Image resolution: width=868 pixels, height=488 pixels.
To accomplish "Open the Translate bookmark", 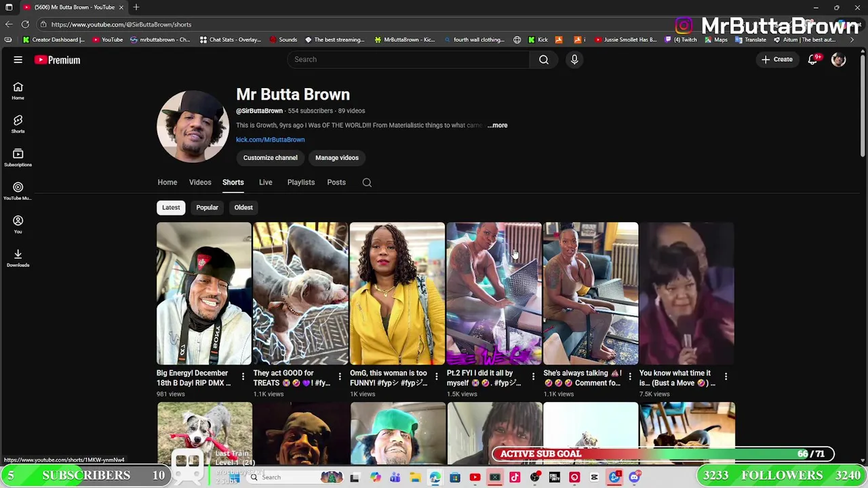I will coord(750,39).
